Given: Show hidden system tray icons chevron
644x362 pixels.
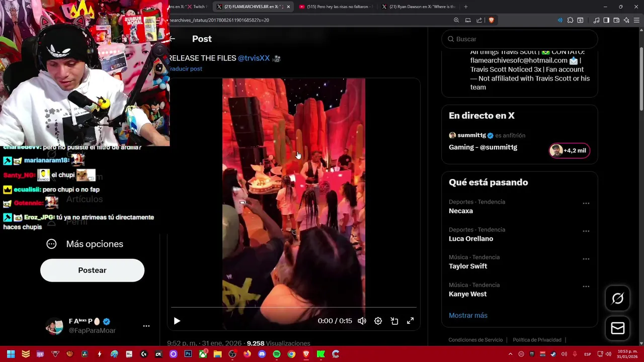Looking at the screenshot, I should [510, 354].
